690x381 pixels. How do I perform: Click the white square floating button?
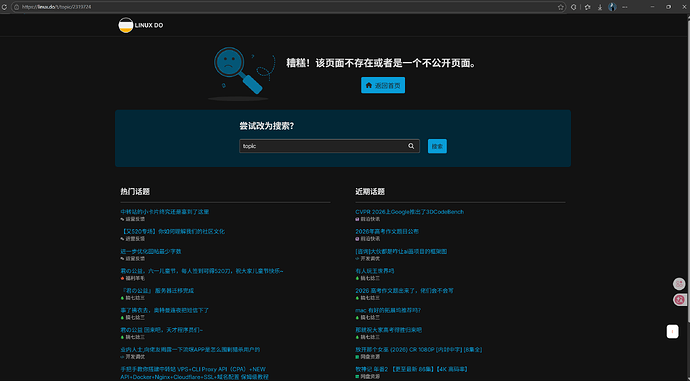[x=672, y=331]
